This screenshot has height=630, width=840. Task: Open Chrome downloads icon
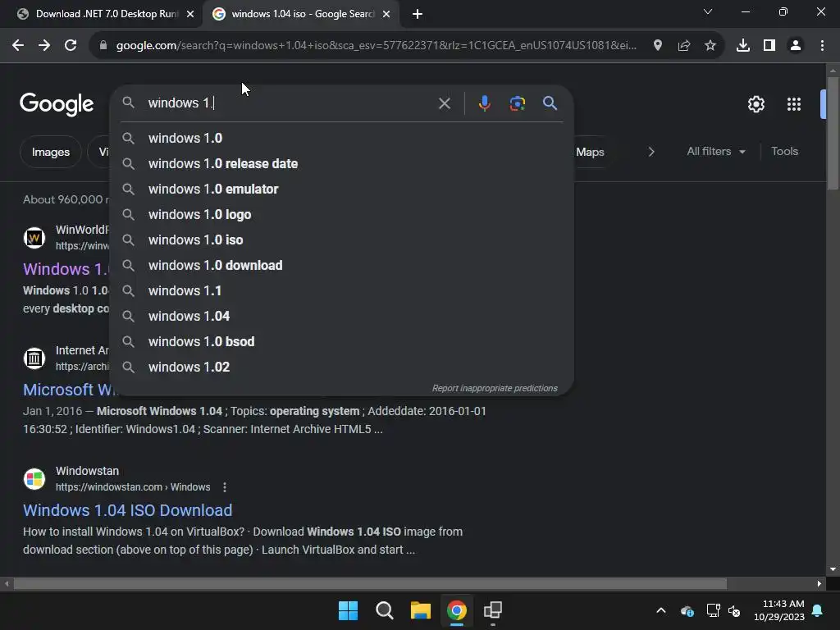pos(743,46)
